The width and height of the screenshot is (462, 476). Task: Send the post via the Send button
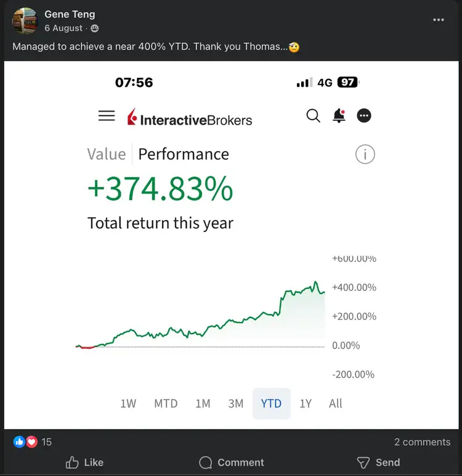point(379,462)
